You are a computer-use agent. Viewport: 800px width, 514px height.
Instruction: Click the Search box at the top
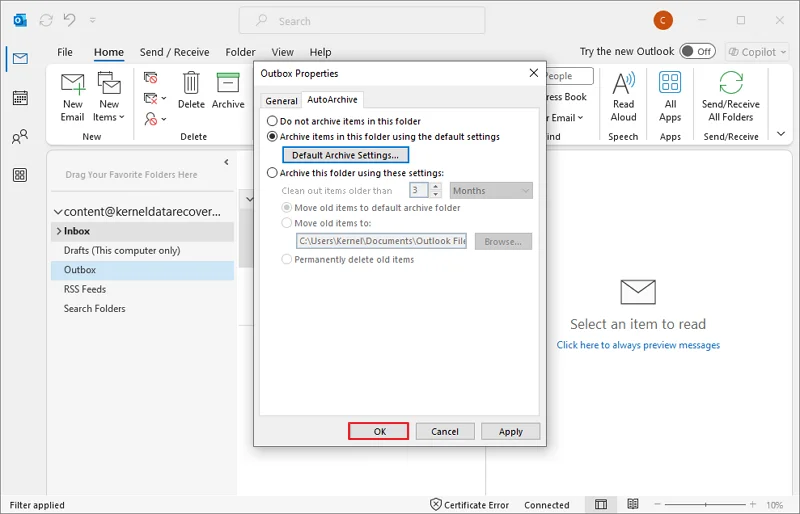tap(362, 20)
